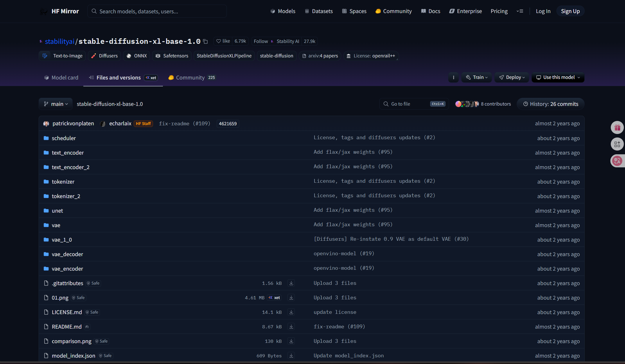Open the navbar more menu expander
Image resolution: width=625 pixels, height=364 pixels.
pos(520,11)
